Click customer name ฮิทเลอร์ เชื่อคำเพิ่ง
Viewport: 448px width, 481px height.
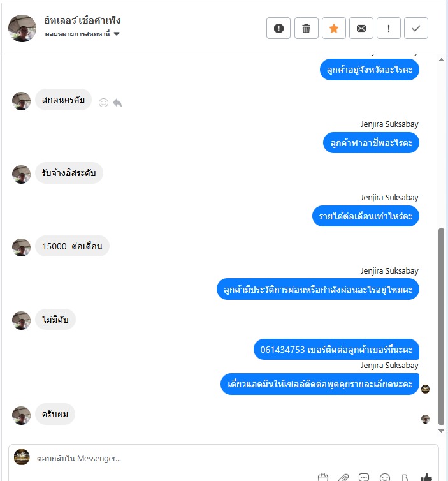click(x=82, y=20)
